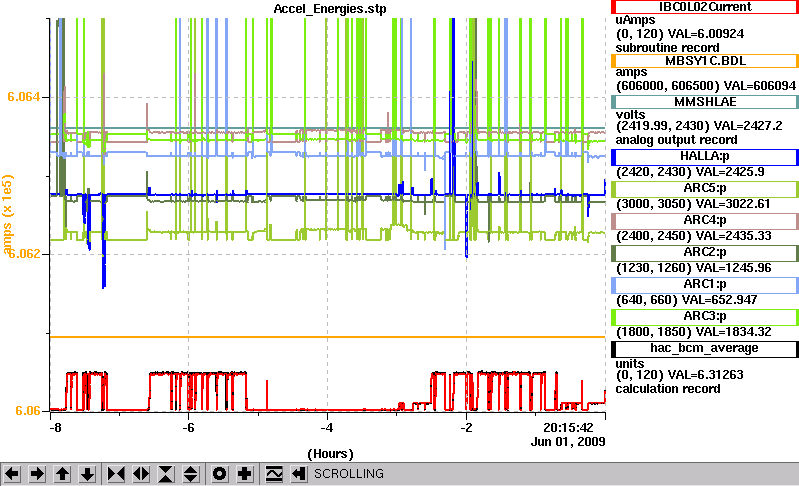The image size is (799, 486).
Task: Select the IBC0L02Current curve legend
Action: (705, 7)
